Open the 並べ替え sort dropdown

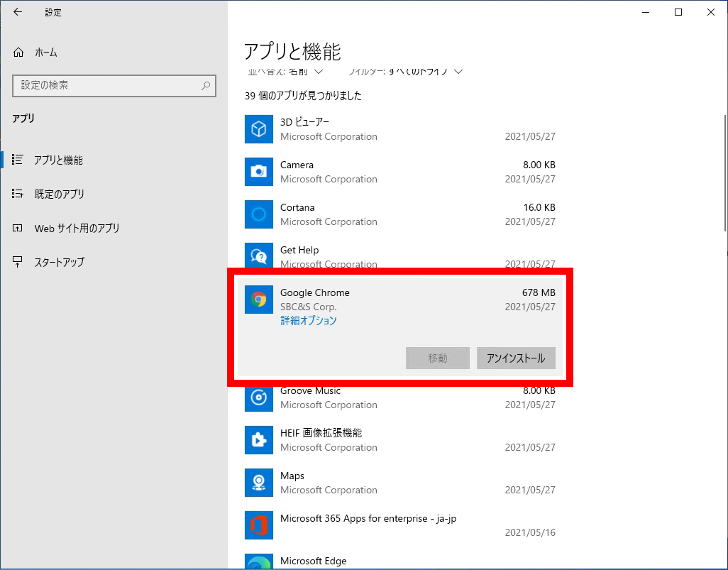click(x=285, y=72)
